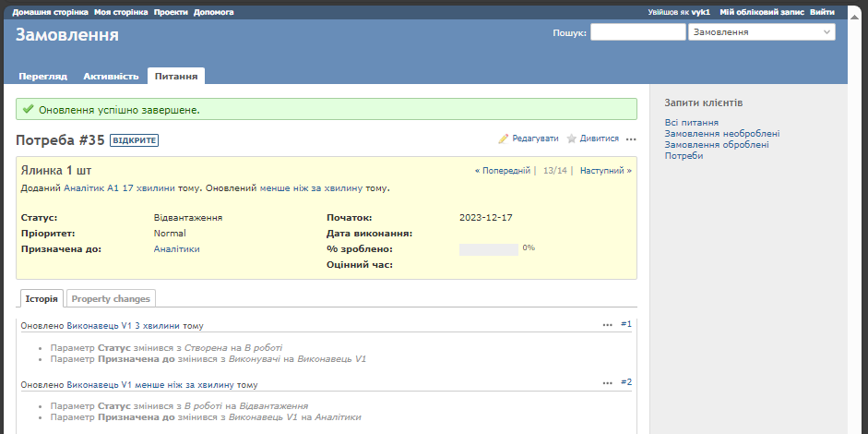Open the Property changes tab
Image resolution: width=868 pixels, height=434 pixels.
pyautogui.click(x=112, y=298)
